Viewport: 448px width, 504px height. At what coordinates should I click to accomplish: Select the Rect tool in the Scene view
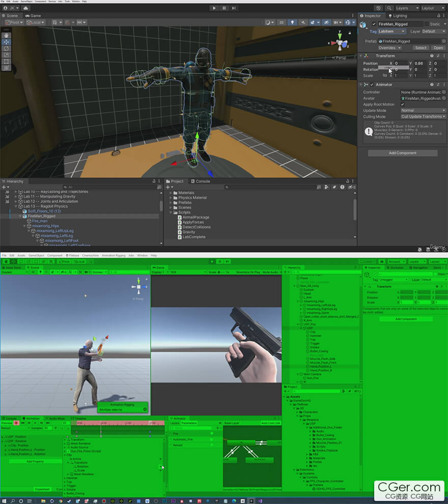click(x=6, y=61)
